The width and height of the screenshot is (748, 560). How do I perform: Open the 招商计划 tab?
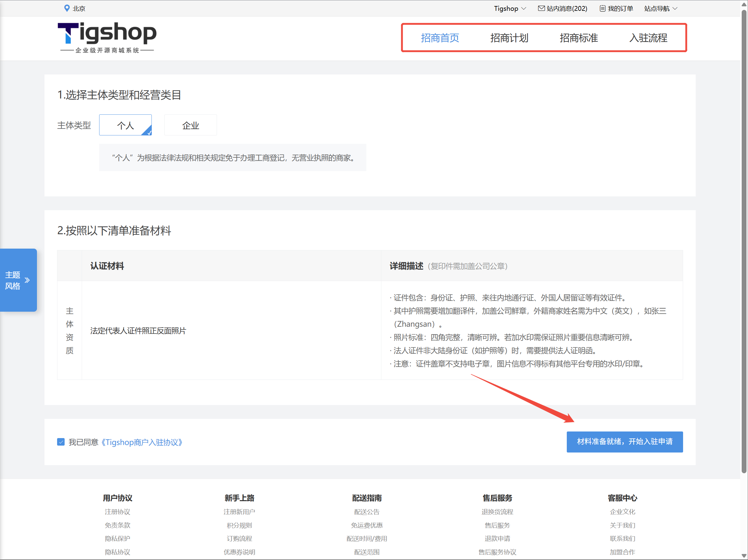pos(509,38)
